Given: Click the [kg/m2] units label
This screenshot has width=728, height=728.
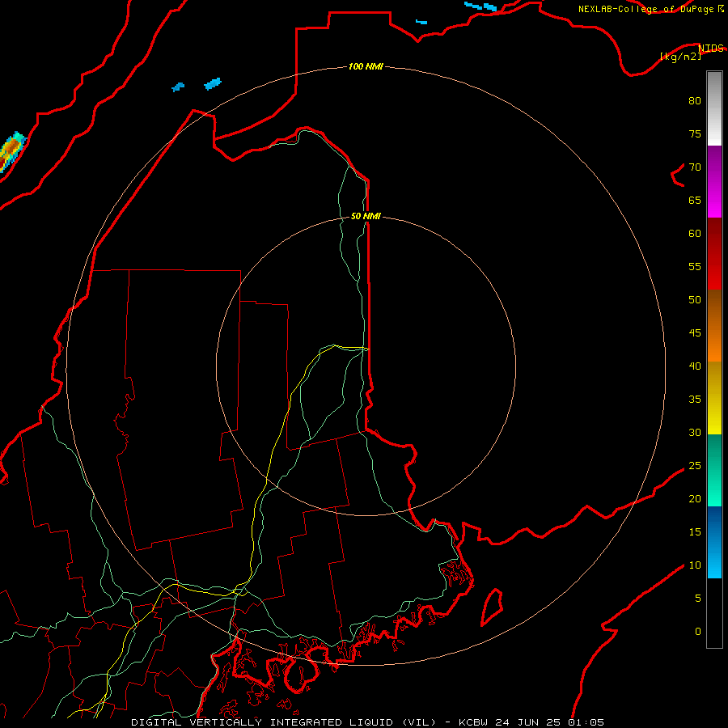Looking at the screenshot, I should (x=680, y=57).
